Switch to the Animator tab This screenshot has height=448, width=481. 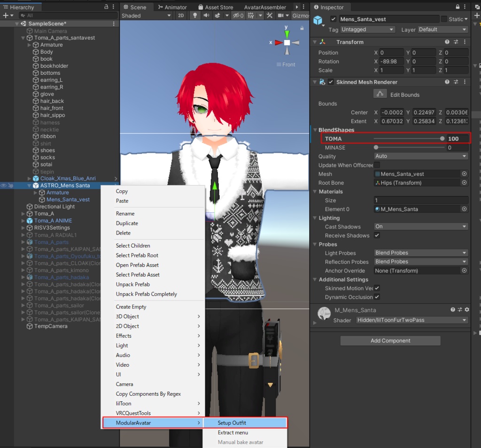click(x=172, y=7)
